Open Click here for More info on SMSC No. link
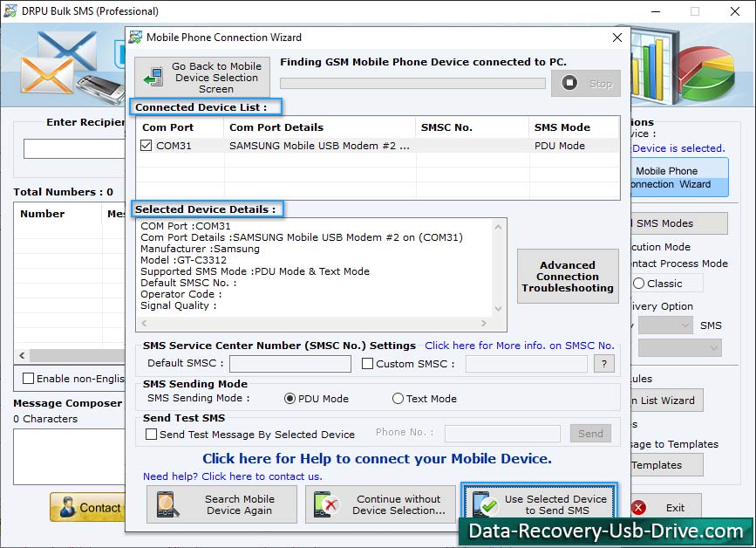Image resolution: width=756 pixels, height=548 pixels. [520, 346]
